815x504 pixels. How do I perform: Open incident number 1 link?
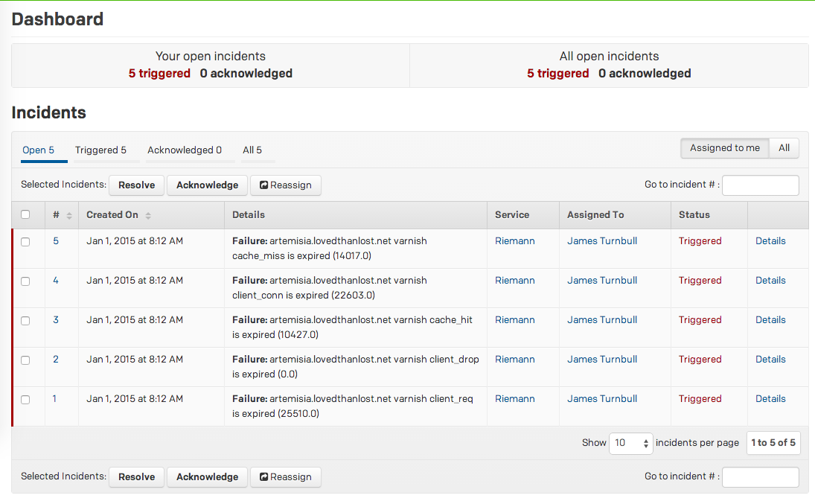54,400
